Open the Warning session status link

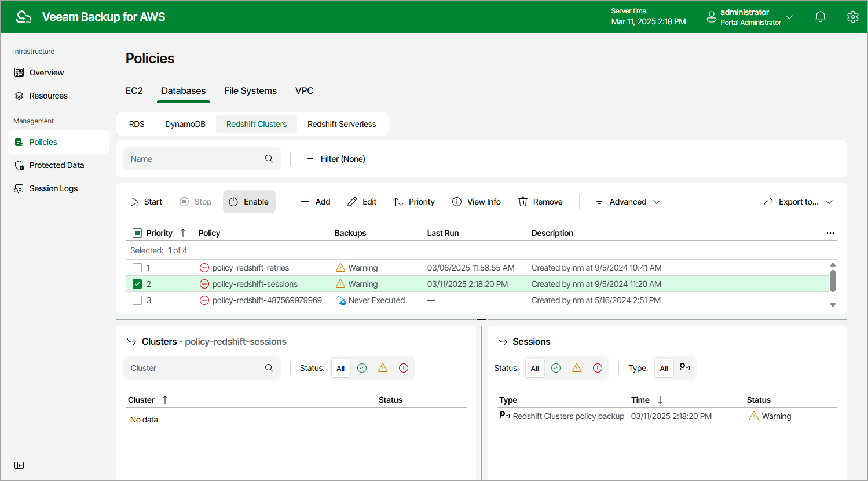pyautogui.click(x=777, y=416)
